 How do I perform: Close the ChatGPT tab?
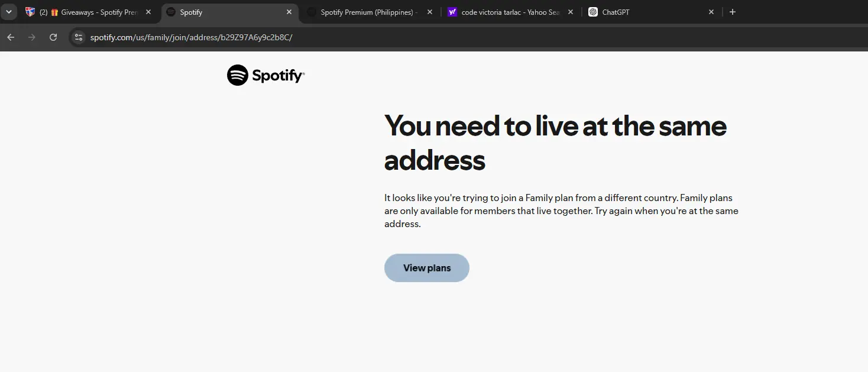point(711,12)
